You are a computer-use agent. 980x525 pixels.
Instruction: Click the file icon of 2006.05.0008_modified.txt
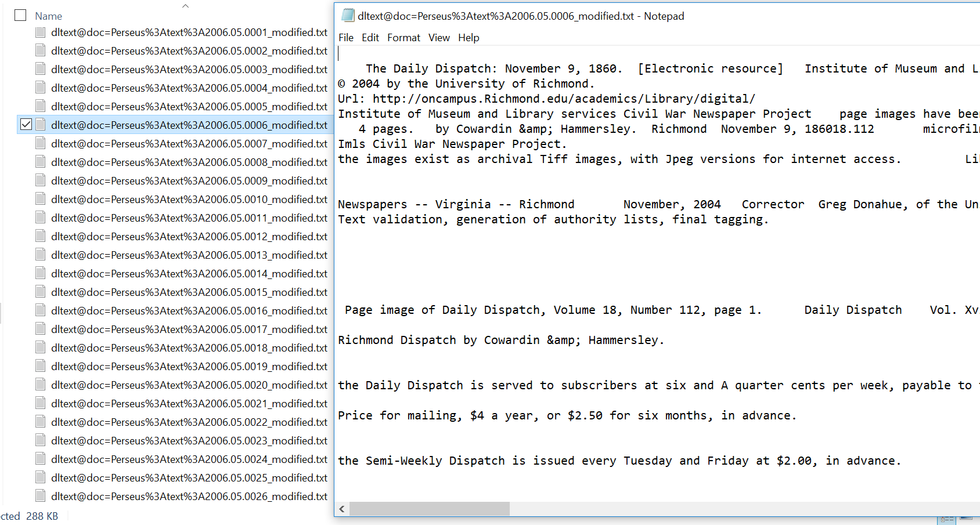coord(40,162)
